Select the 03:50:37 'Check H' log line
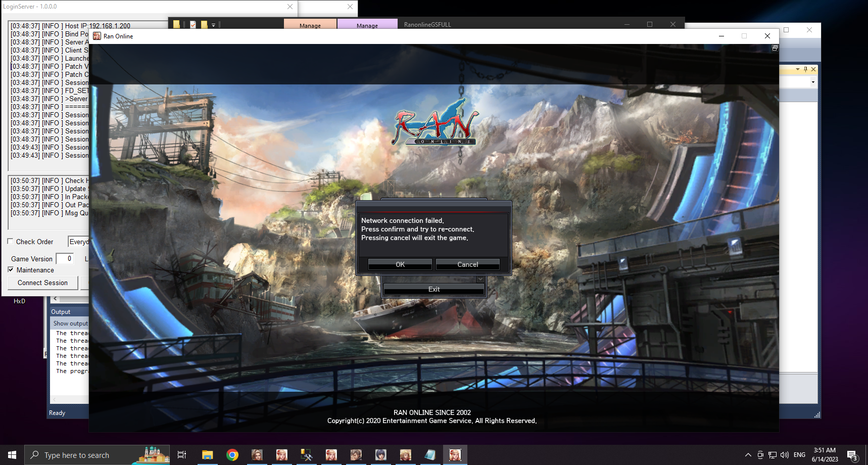The height and width of the screenshot is (465, 868). pyautogui.click(x=50, y=180)
